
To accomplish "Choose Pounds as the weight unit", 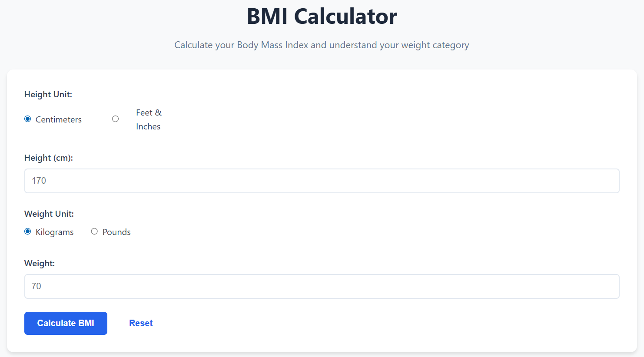I will 94,231.
